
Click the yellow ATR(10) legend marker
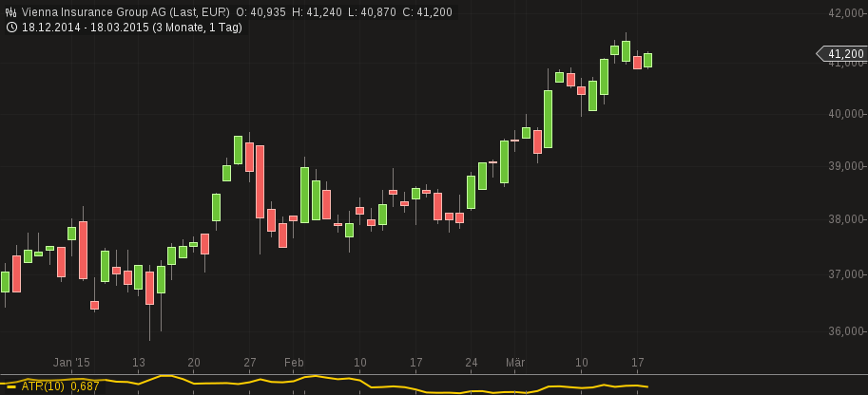pos(11,386)
